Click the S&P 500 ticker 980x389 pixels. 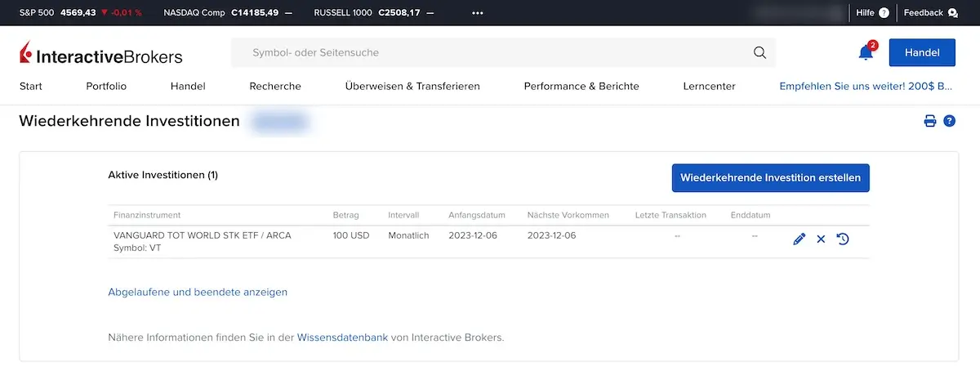pos(80,13)
